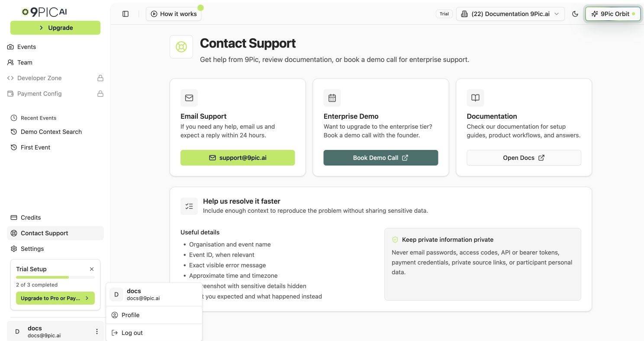Click the green Upgrade button
Image resolution: width=644 pixels, height=341 pixels.
coord(55,28)
